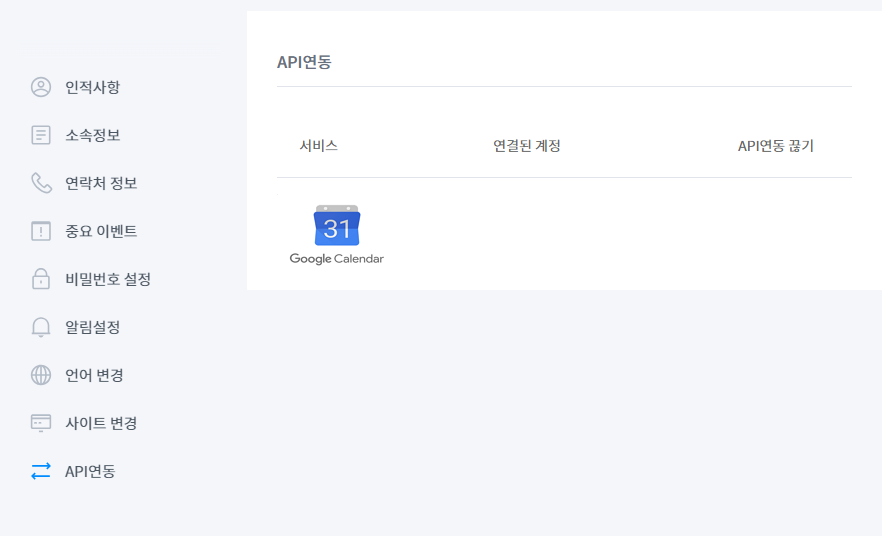
Task: Select API연동 sidebar menu label
Action: point(90,471)
